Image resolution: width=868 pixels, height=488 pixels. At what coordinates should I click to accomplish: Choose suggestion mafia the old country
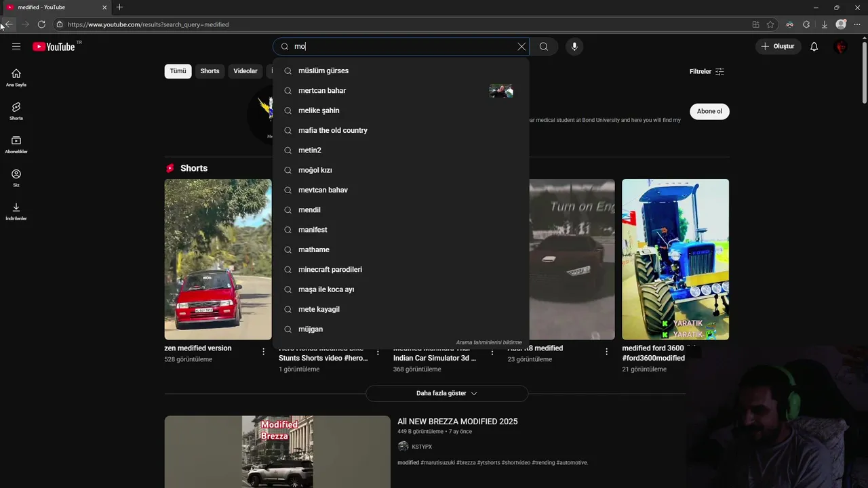coord(401,130)
